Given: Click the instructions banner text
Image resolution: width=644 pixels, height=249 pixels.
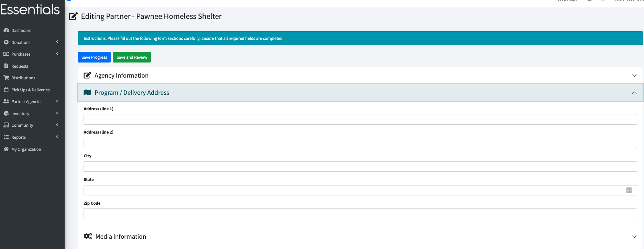Looking at the screenshot, I should click(183, 38).
